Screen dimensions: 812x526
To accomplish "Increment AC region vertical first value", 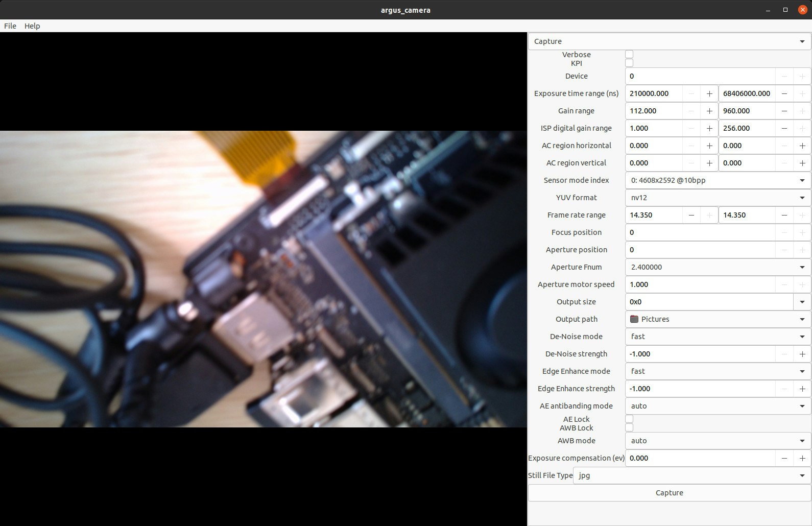I will pyautogui.click(x=709, y=163).
